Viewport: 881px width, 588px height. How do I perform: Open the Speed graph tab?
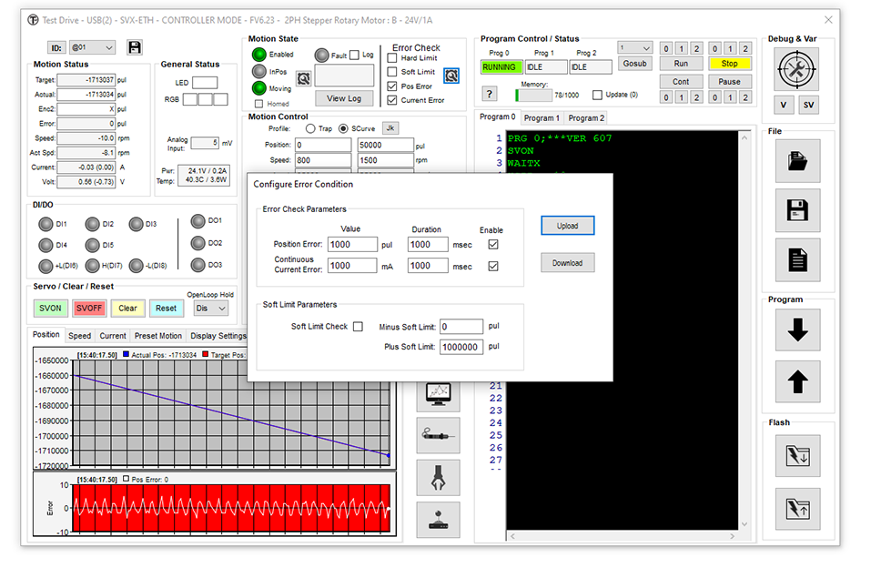click(80, 336)
